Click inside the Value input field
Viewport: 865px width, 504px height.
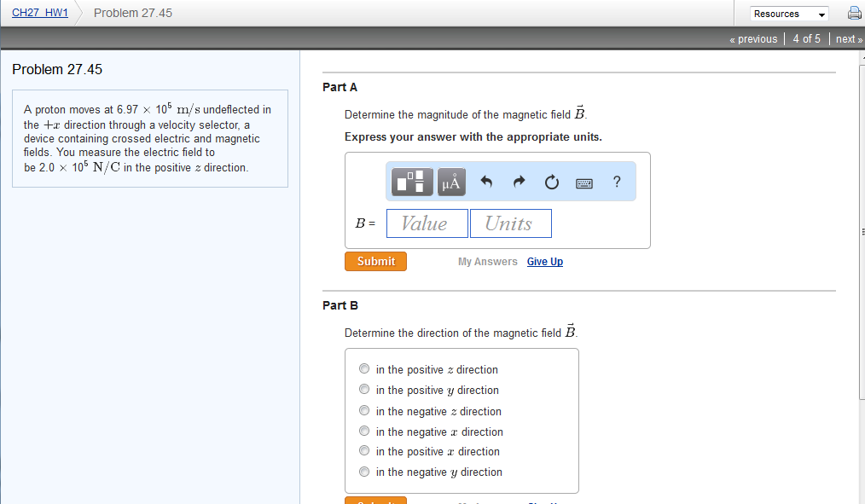click(x=427, y=223)
